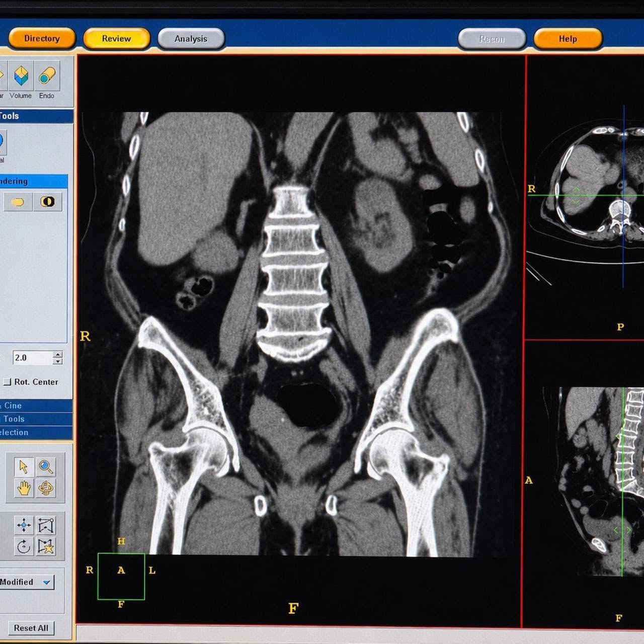Click the circular rotate arrow icon
Image resolution: width=644 pixels, height=644 pixels.
tap(24, 546)
